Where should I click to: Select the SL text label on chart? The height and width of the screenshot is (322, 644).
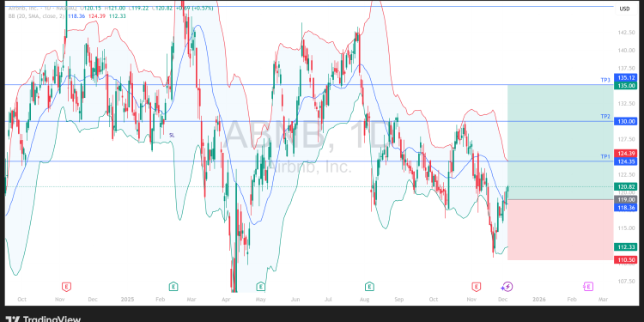[172, 135]
